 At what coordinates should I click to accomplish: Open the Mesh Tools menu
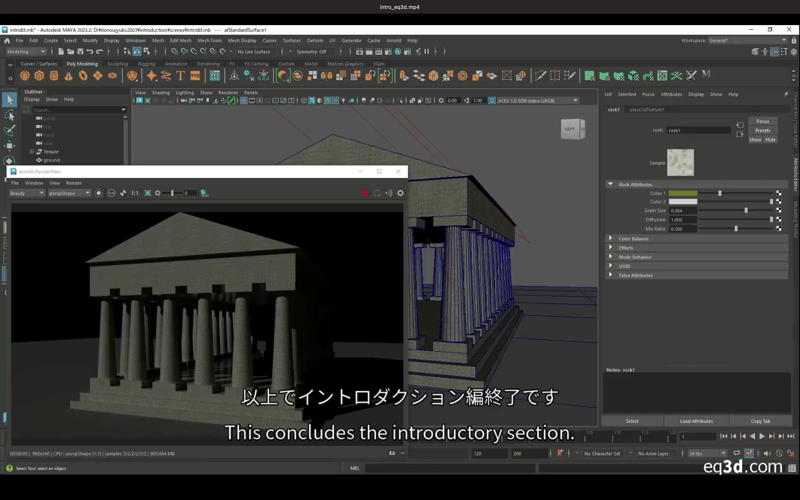209,41
